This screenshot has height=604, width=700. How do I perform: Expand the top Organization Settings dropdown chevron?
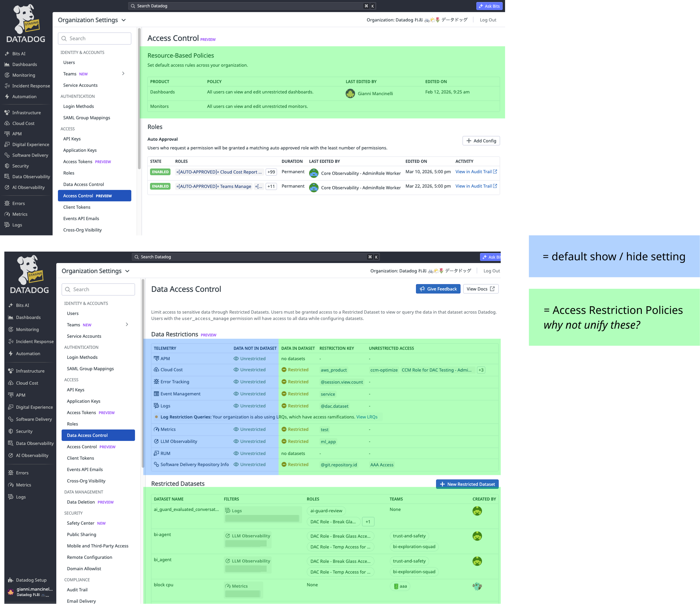point(124,20)
